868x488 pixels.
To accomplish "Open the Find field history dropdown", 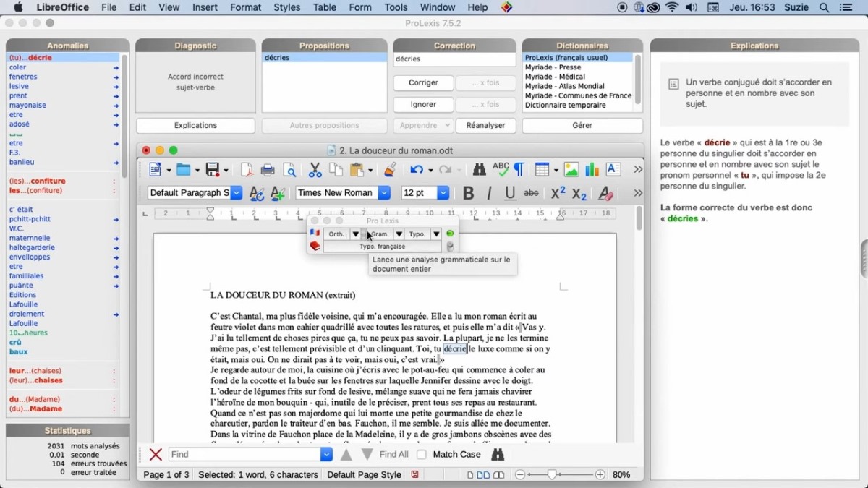I will pyautogui.click(x=327, y=455).
